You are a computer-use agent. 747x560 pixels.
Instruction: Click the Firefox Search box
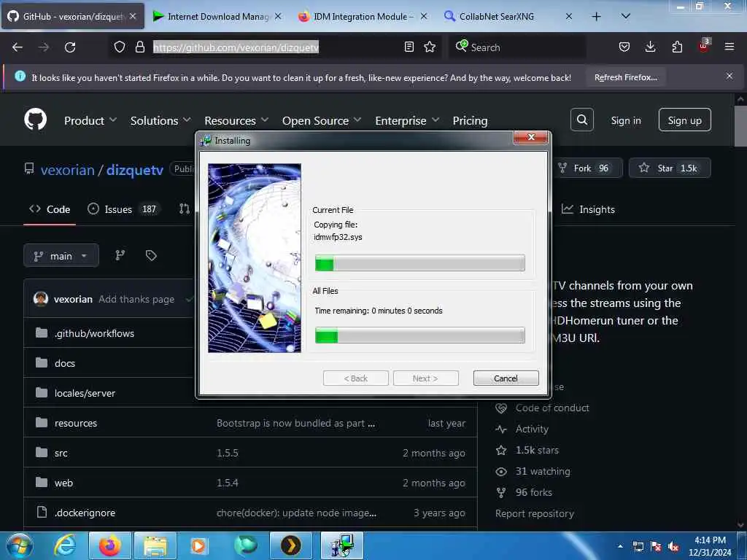click(516, 47)
